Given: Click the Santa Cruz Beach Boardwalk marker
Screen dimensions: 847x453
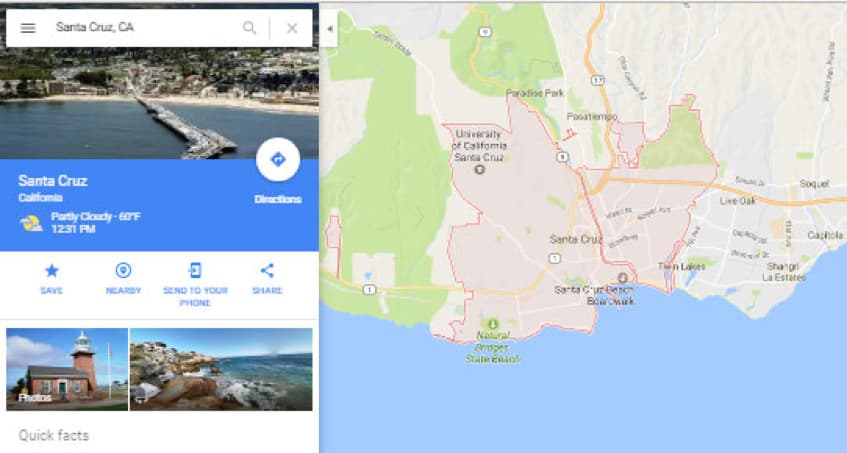Looking at the screenshot, I should tap(623, 278).
